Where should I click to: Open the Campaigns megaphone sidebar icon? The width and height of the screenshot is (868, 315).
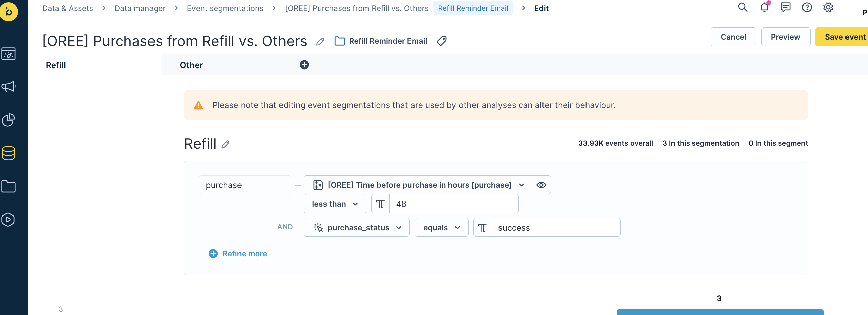coord(8,87)
